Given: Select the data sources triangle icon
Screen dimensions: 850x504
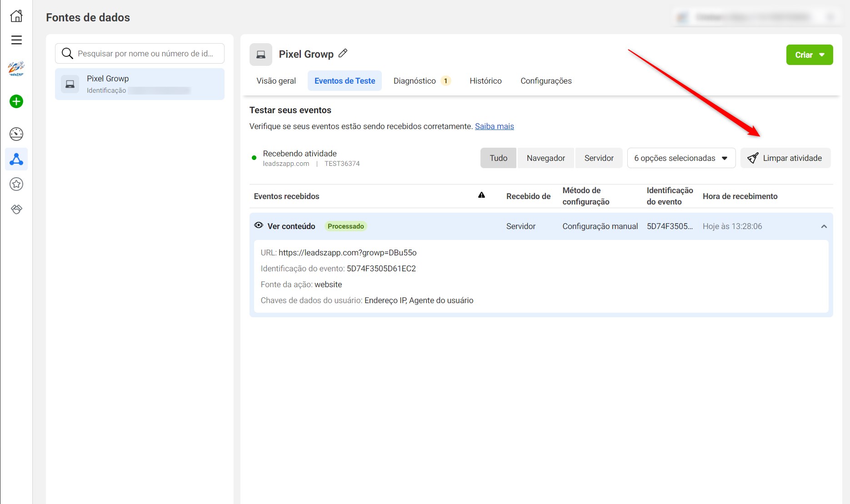Looking at the screenshot, I should point(16,159).
